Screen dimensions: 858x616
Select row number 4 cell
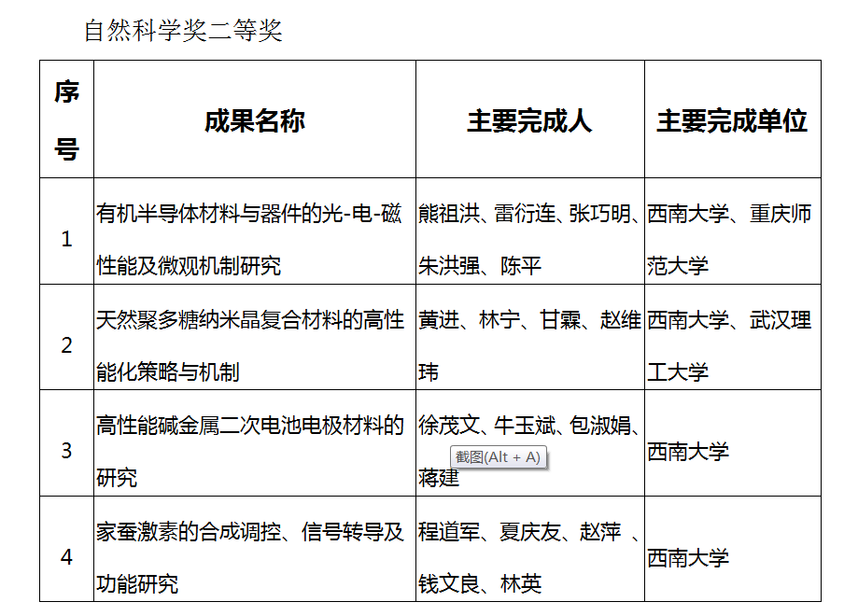tap(66, 558)
